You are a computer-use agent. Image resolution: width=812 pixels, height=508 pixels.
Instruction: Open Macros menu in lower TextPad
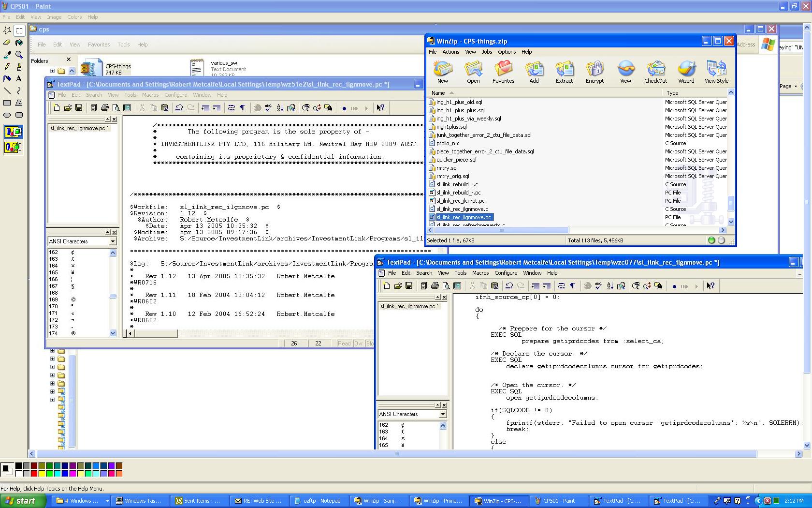[480, 273]
